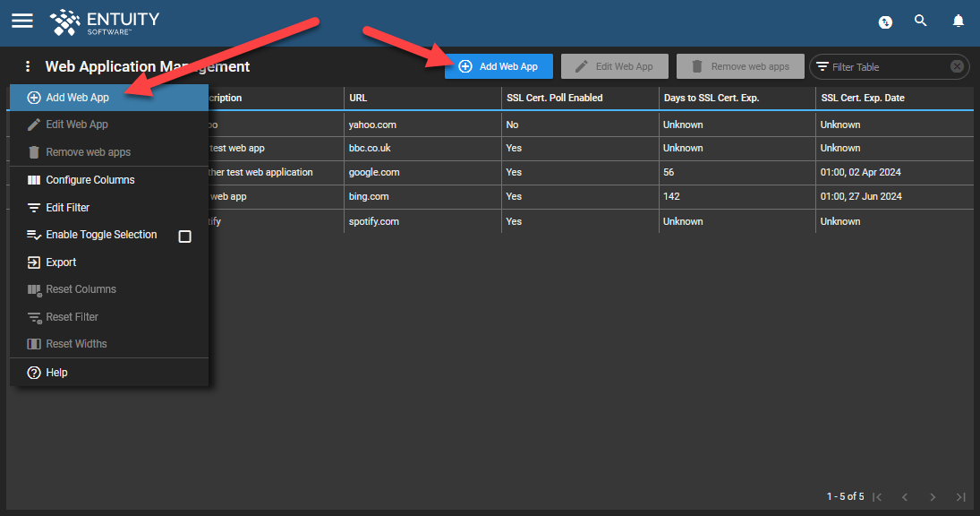Clear the Filter Table field using X icon
Screen dimensions: 980x516
pyautogui.click(x=957, y=66)
